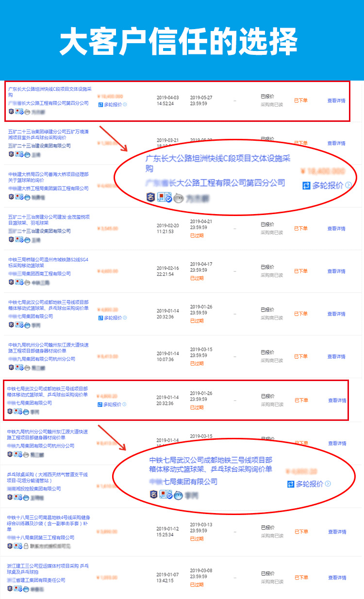Viewport: 364px width, 599px height.
Task: Click the 已过期 label in 金茂玺悦项目 row
Action: [x=197, y=235]
